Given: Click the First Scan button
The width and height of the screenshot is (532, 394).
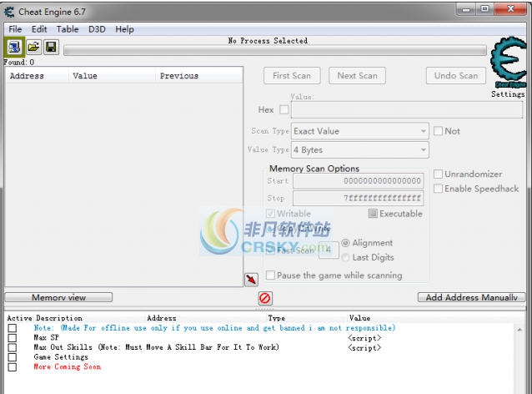Looking at the screenshot, I should [292, 75].
